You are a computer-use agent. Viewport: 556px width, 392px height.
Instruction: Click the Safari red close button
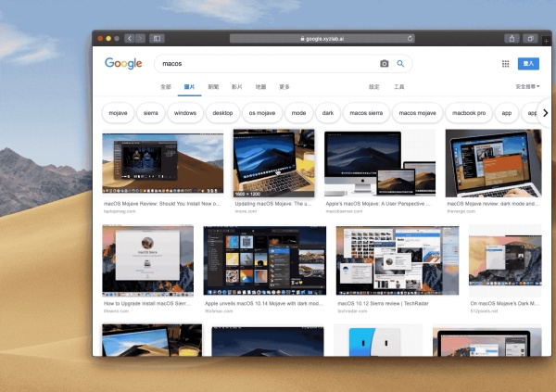pos(100,38)
